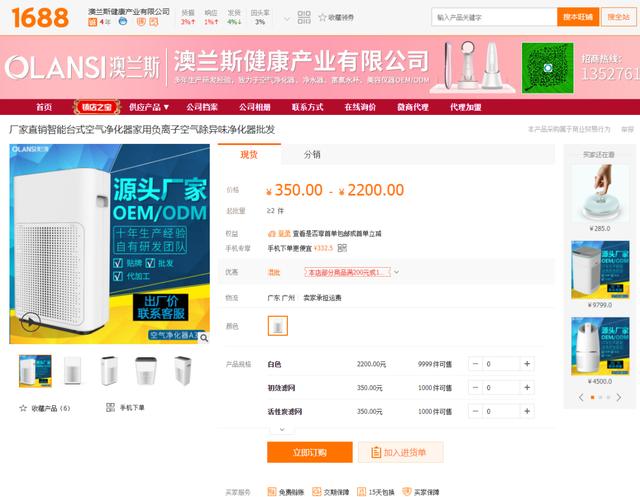
Task: Click the 手机下单 QR icon
Action: (x=110, y=407)
